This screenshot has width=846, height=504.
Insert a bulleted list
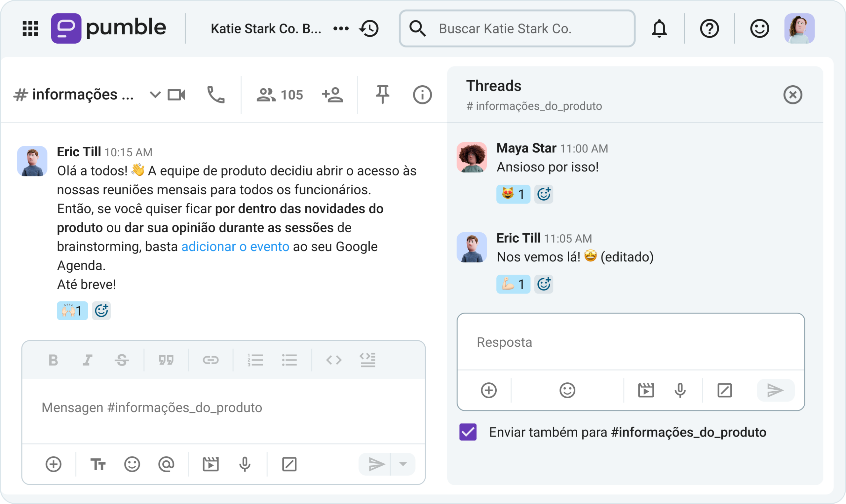[x=289, y=360]
